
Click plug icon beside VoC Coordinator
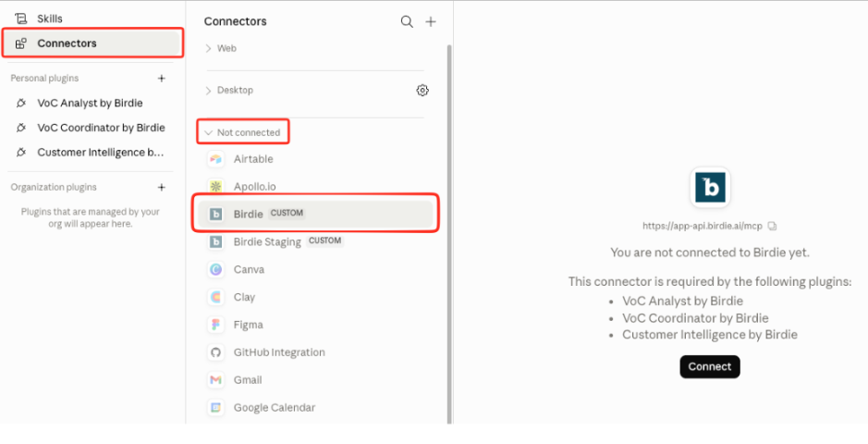21,128
